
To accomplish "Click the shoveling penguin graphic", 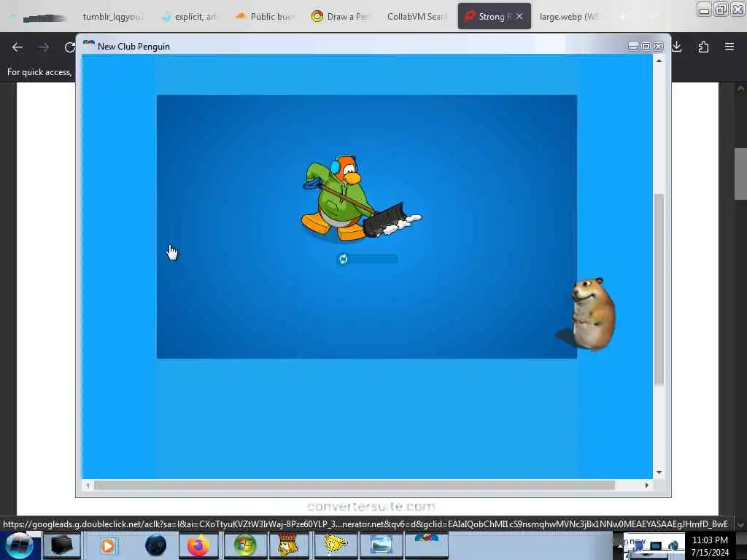I will pyautogui.click(x=360, y=198).
